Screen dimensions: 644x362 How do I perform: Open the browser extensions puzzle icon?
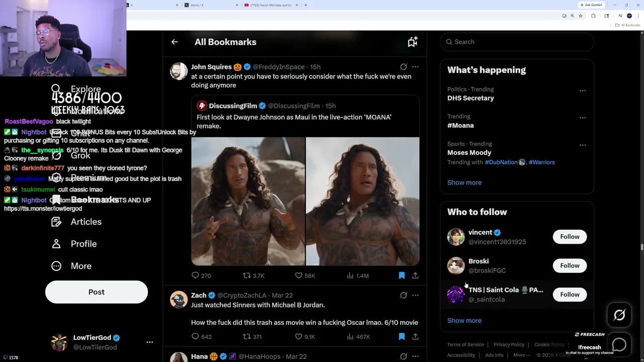click(x=593, y=16)
